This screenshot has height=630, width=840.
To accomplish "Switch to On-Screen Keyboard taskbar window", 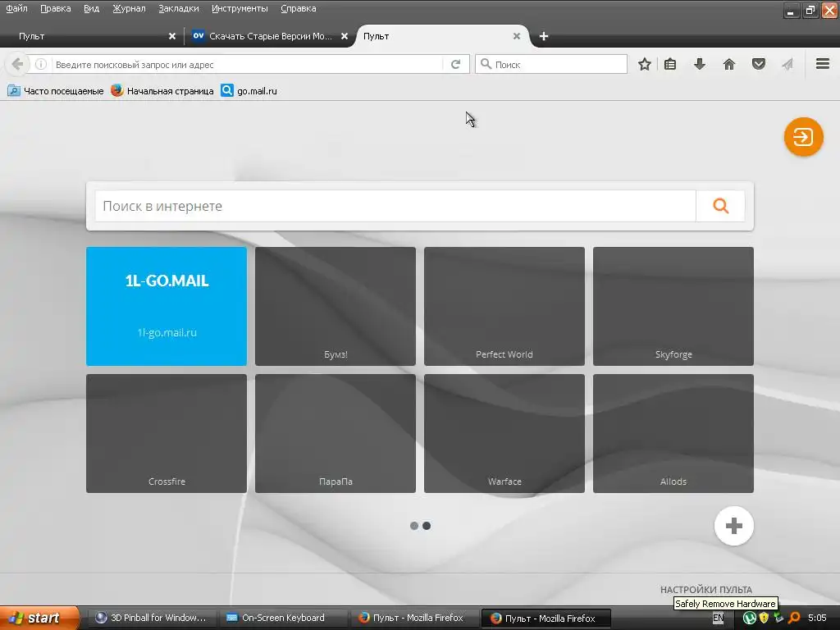I will click(283, 618).
